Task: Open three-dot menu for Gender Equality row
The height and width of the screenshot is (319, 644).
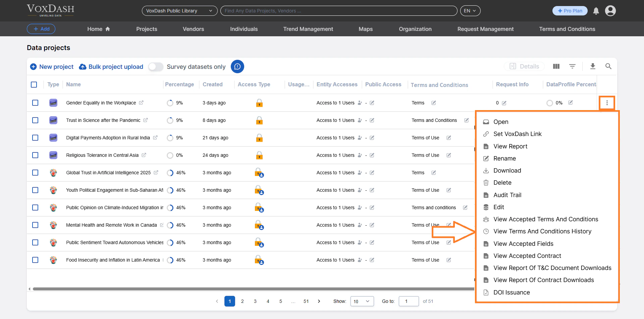Action: click(x=607, y=103)
